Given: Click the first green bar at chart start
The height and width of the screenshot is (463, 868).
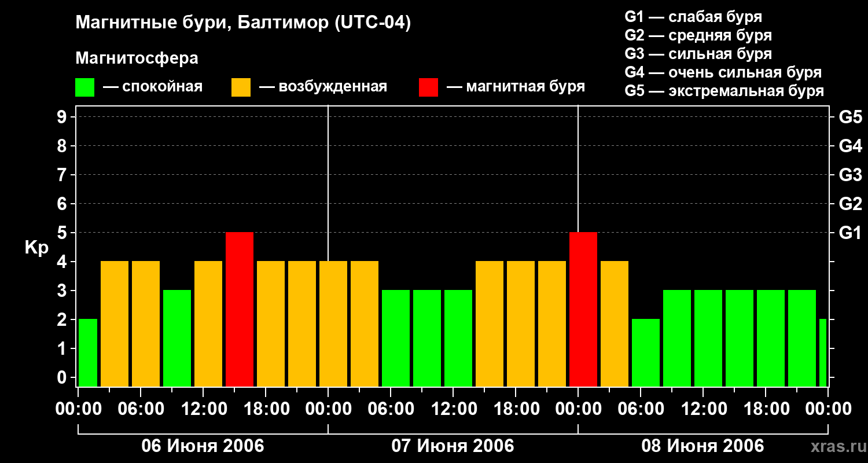Looking at the screenshot, I should 88,352.
